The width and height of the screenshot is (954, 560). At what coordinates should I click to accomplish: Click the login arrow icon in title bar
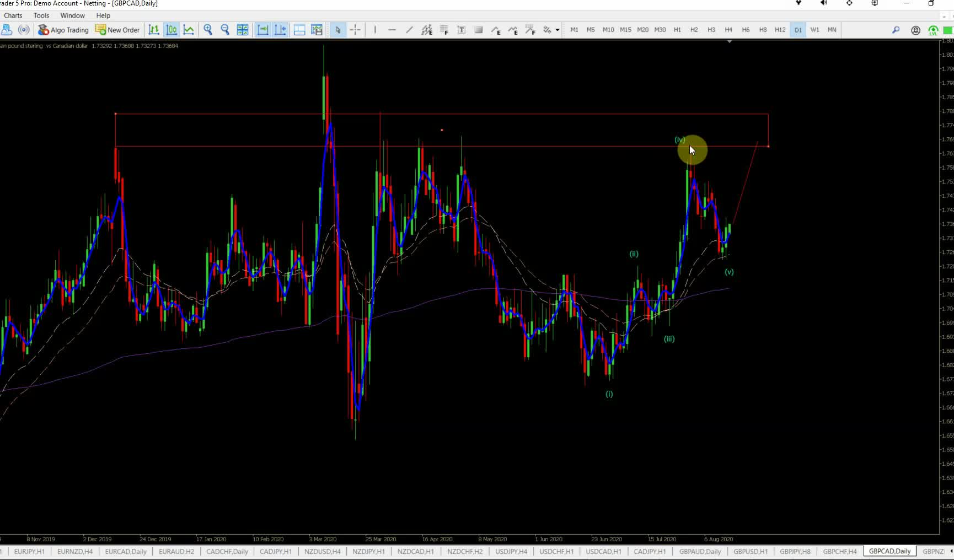pos(875,3)
